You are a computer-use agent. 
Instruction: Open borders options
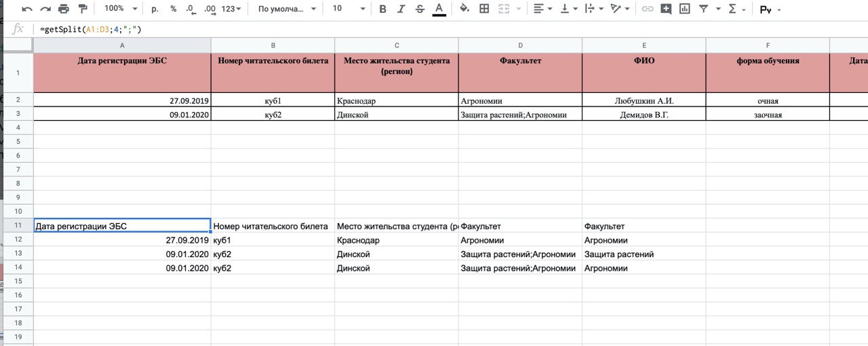coord(484,9)
